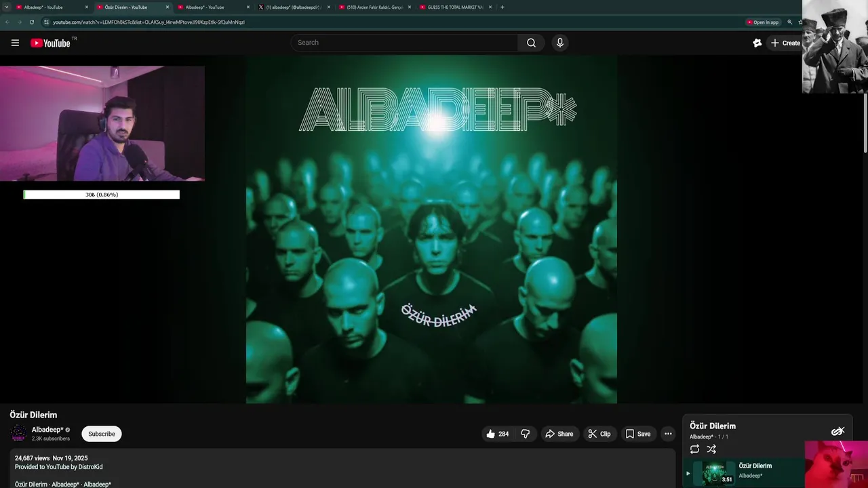This screenshot has height=488, width=868.
Task: Click the zoom magnifier icon in address bar
Action: pyautogui.click(x=789, y=22)
